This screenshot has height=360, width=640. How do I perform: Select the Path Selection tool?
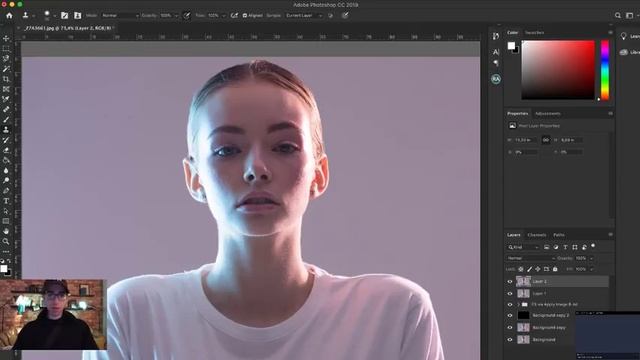[6, 211]
